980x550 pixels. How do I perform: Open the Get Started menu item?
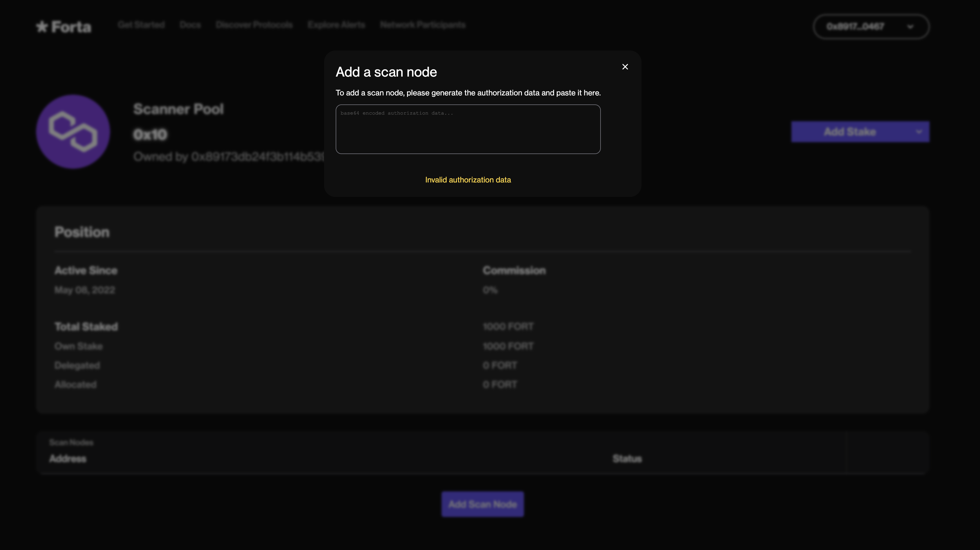tap(141, 26)
